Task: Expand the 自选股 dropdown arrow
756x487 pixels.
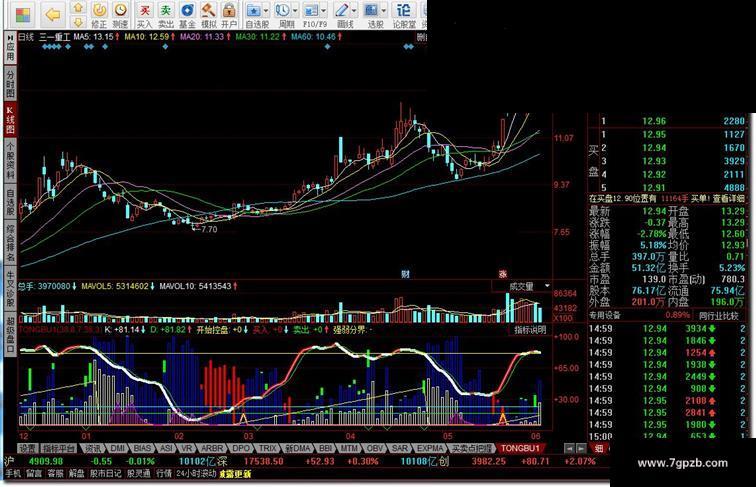Action: [265, 11]
